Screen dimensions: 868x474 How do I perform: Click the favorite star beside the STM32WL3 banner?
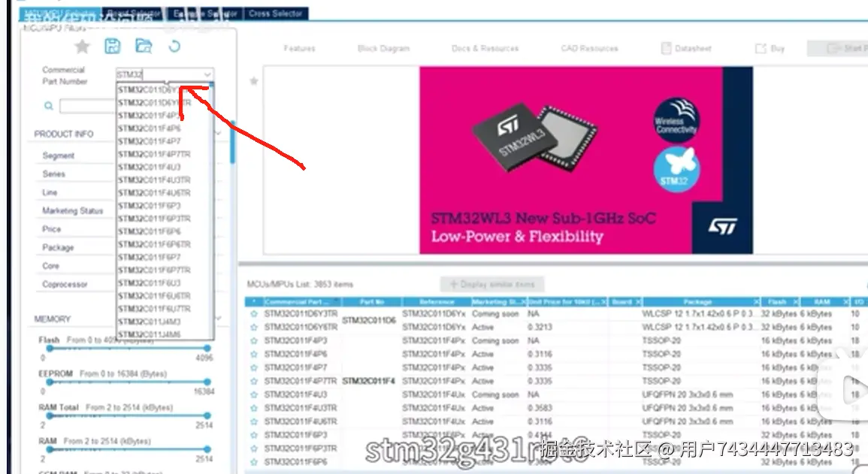(x=254, y=81)
